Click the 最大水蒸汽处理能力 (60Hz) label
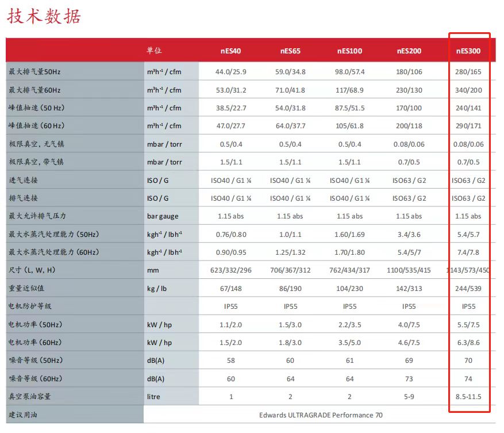 (54, 252)
